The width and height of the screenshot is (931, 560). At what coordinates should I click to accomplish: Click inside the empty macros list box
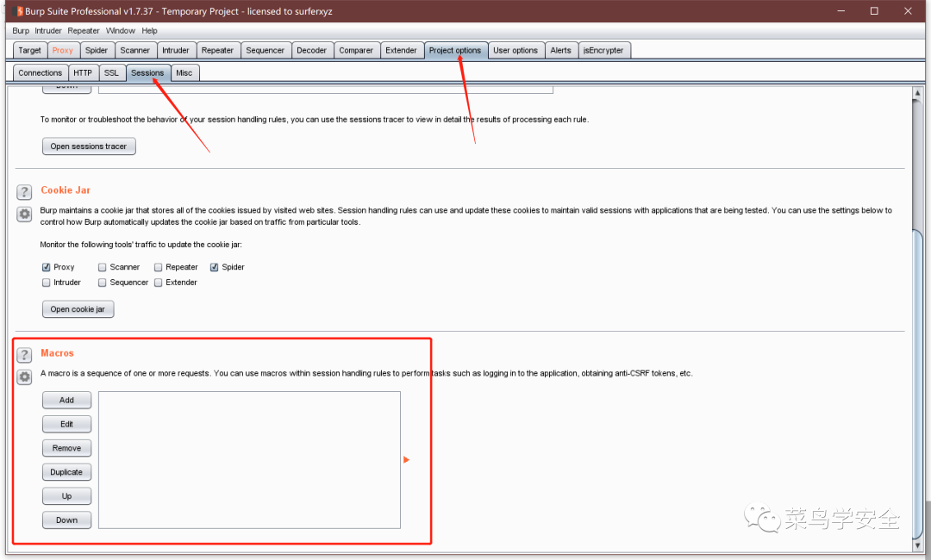[249, 460]
